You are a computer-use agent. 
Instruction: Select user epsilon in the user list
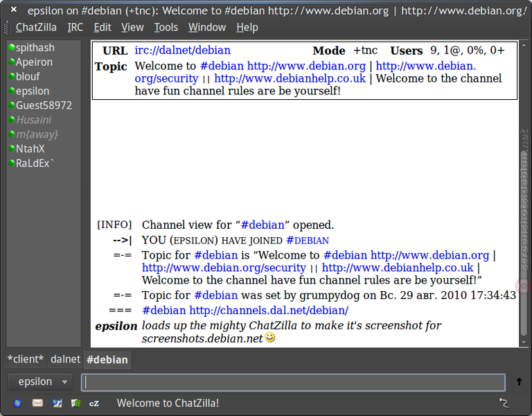pyautogui.click(x=44, y=91)
